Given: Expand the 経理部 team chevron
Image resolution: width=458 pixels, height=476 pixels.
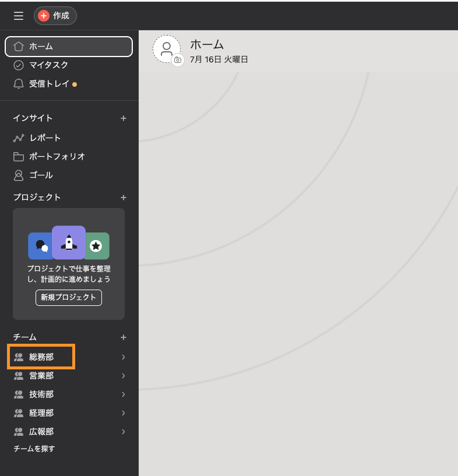Looking at the screenshot, I should [x=123, y=413].
